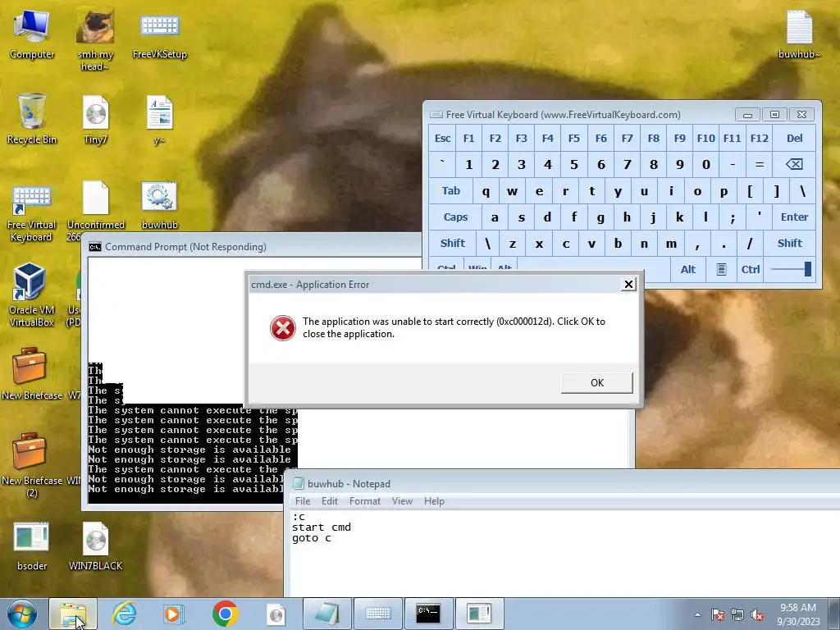Click the taskbar clock showing 9:58 AM
Viewport: 840px width, 630px height.
[798, 614]
